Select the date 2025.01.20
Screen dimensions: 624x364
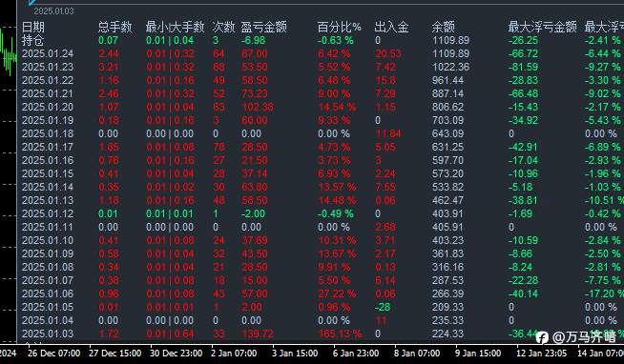[x=48, y=107]
